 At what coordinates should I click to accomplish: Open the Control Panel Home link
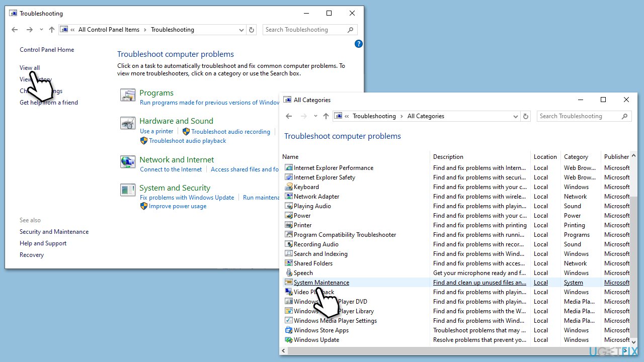coord(47,50)
